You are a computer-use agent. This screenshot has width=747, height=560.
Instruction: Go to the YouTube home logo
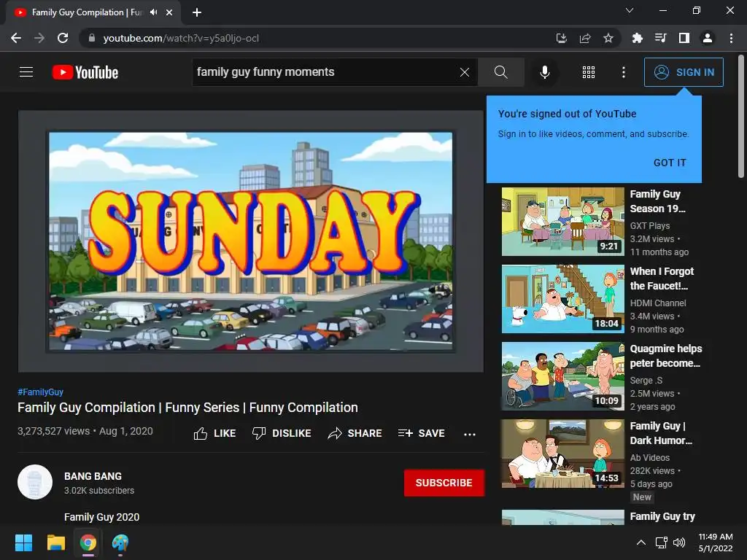(85, 72)
